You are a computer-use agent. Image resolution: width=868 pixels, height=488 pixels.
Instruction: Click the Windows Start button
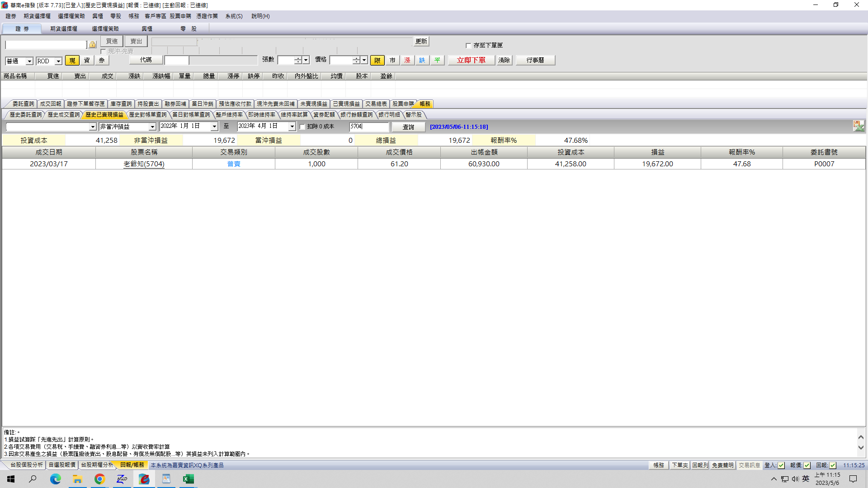11,479
